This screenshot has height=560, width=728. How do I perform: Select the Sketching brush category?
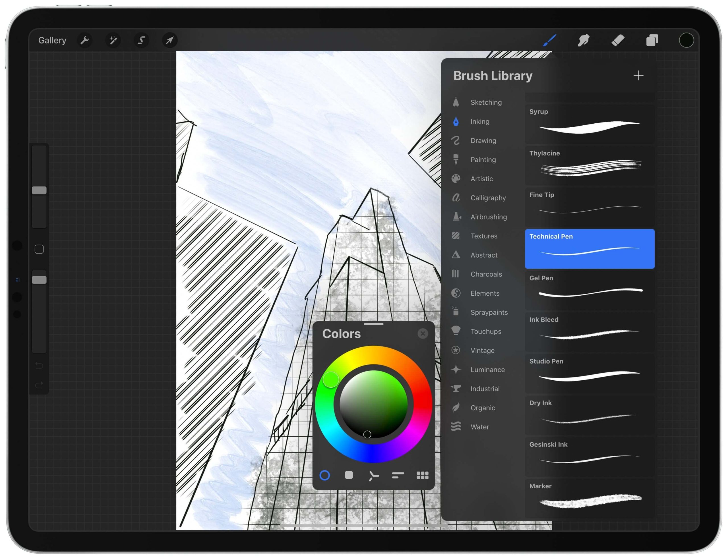pyautogui.click(x=483, y=101)
